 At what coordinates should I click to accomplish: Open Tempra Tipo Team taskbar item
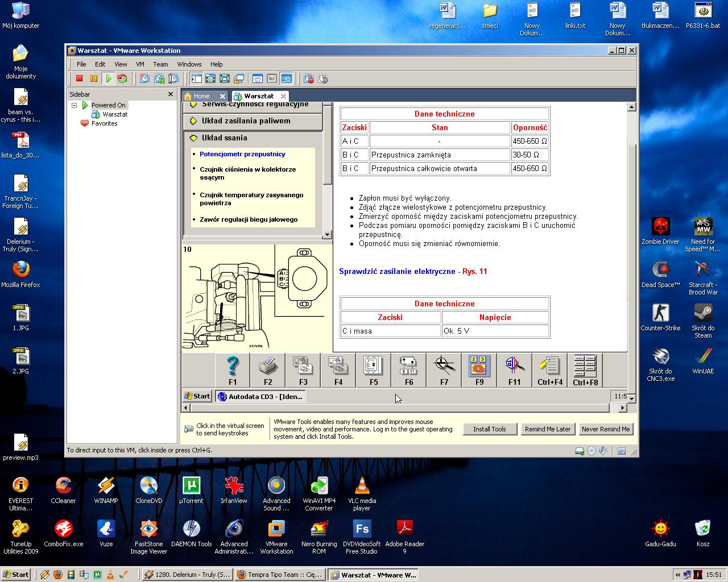279,575
